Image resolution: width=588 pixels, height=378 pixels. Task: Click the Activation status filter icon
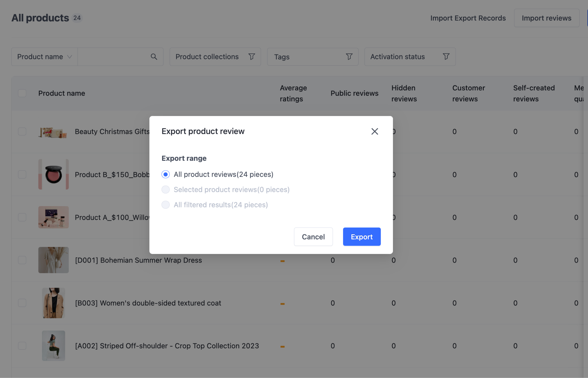tap(446, 57)
